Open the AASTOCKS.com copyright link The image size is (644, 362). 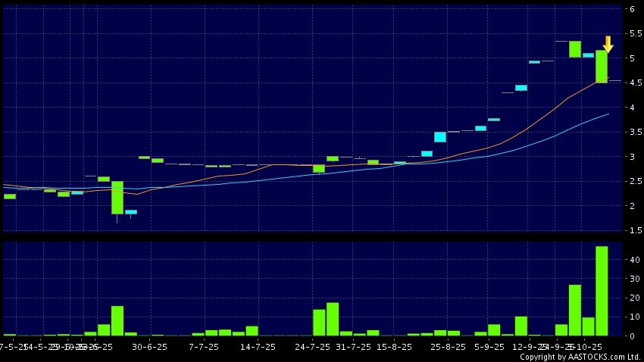[580, 357]
